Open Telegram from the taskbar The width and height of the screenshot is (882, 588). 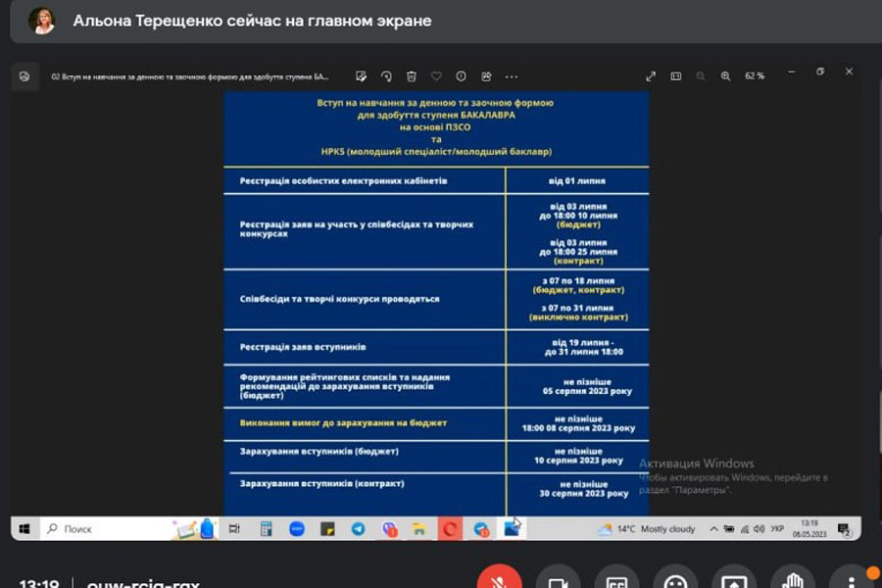click(x=359, y=529)
